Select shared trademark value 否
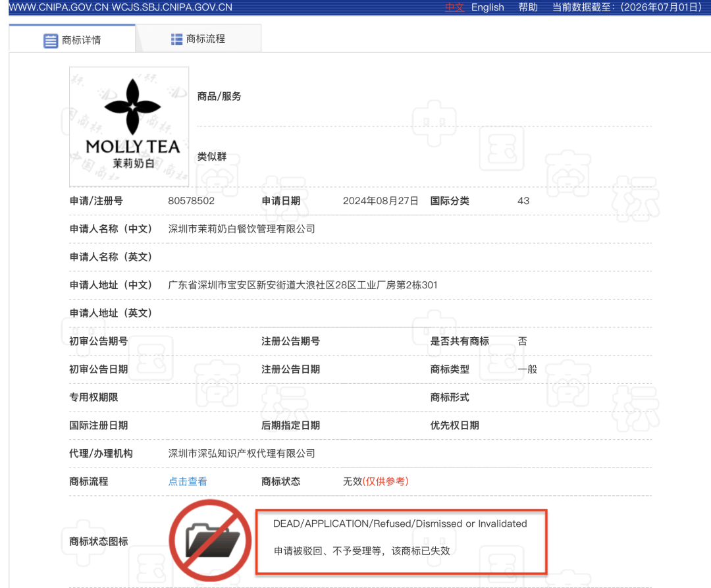711x588 pixels. tap(522, 341)
